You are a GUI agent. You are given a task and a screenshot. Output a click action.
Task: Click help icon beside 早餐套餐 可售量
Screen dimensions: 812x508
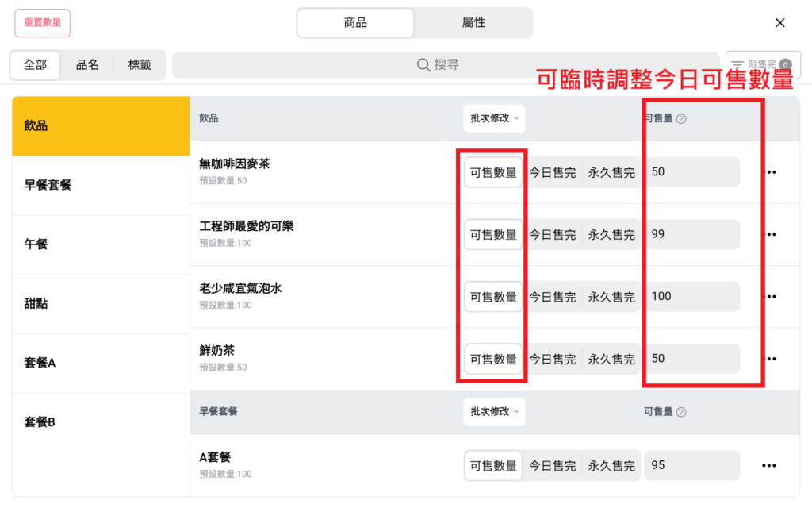[681, 412]
